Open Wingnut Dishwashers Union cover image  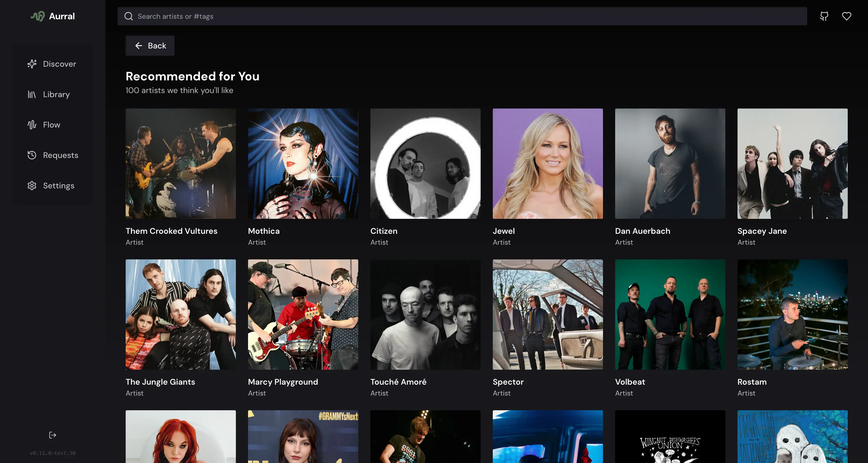[670, 437]
